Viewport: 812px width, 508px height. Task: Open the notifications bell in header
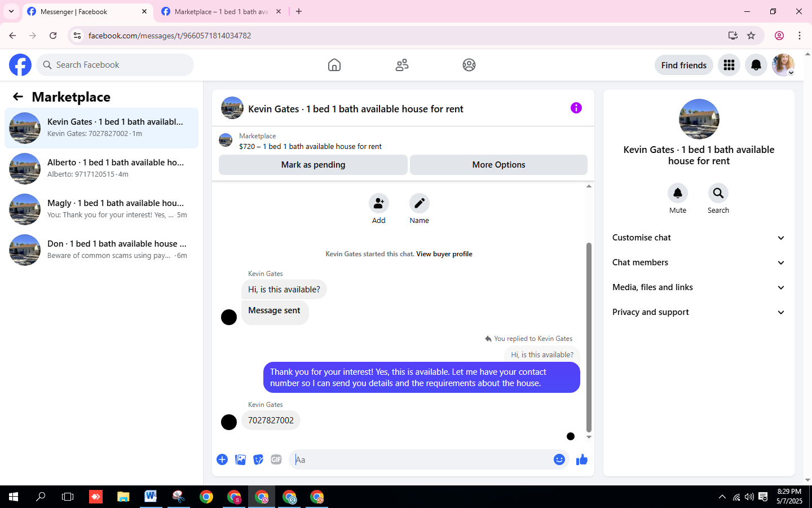pyautogui.click(x=756, y=65)
